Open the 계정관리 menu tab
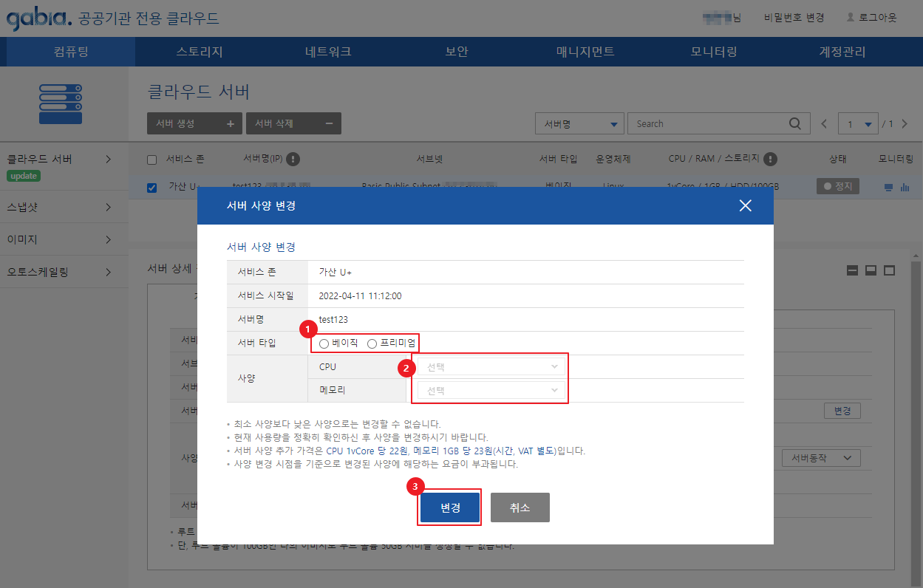Screen dimensions: 923x588 842,52
